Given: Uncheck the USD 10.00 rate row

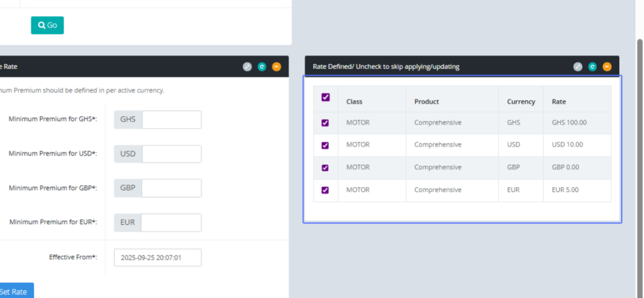Looking at the screenshot, I should (325, 145).
